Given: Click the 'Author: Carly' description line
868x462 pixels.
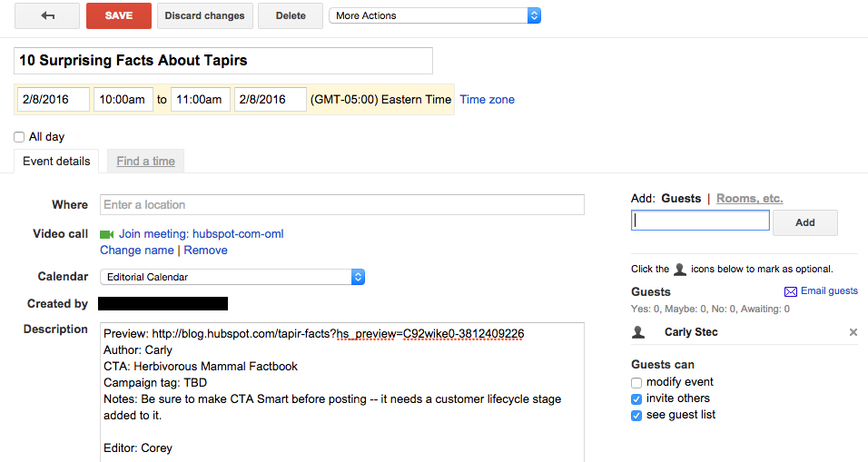Looking at the screenshot, I should (x=138, y=350).
